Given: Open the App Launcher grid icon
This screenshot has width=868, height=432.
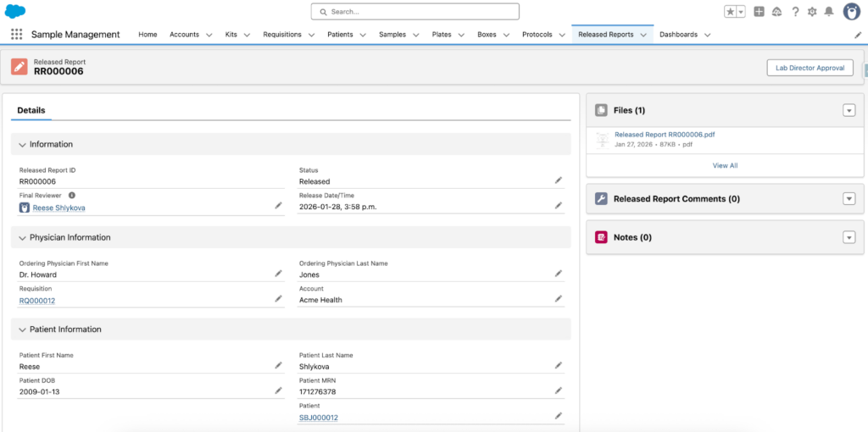Looking at the screenshot, I should click(x=16, y=35).
